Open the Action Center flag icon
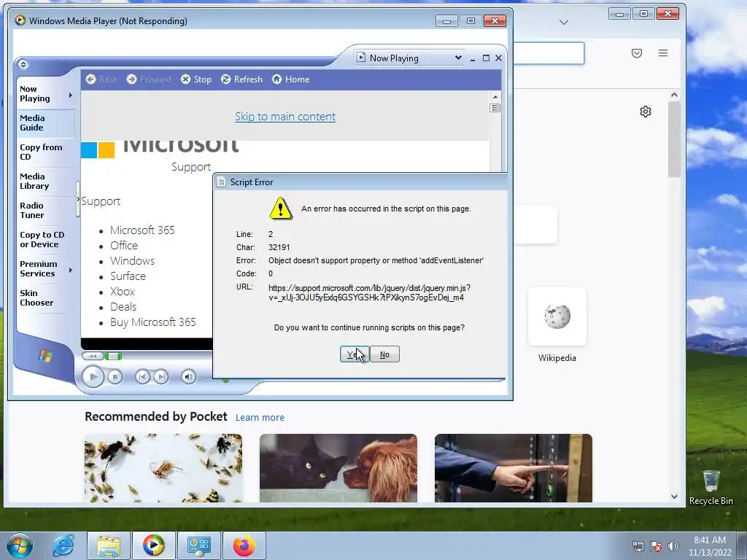The height and width of the screenshot is (560, 747). click(656, 546)
